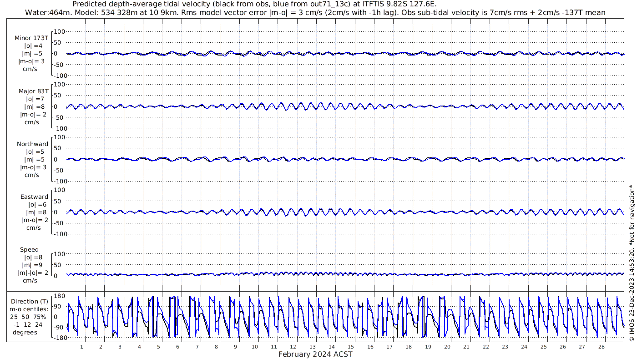Click '|o| =4' in the Minor panel
Screen dimensions: 637x364
coord(33,46)
